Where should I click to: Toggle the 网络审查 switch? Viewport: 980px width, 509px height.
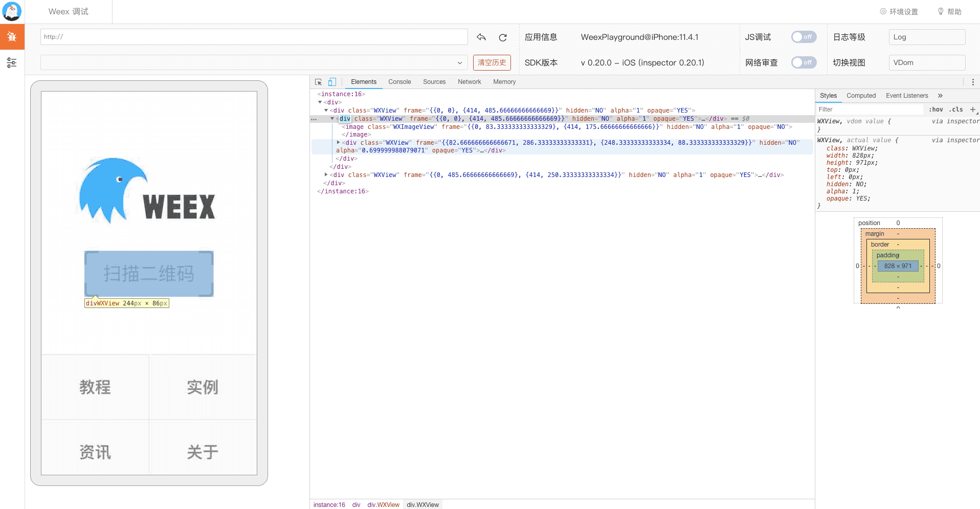point(804,62)
